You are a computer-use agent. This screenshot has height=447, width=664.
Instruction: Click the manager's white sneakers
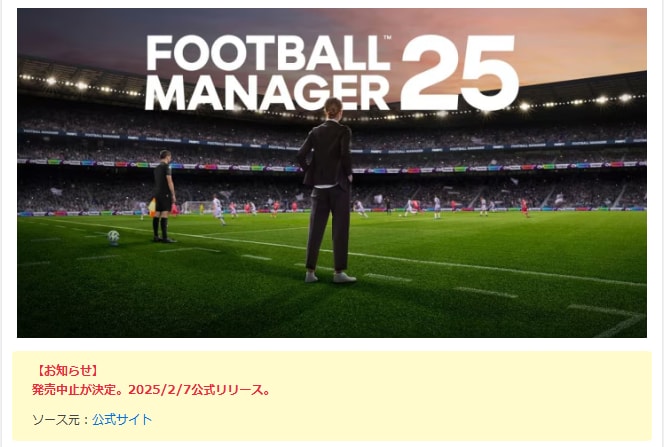click(x=330, y=277)
